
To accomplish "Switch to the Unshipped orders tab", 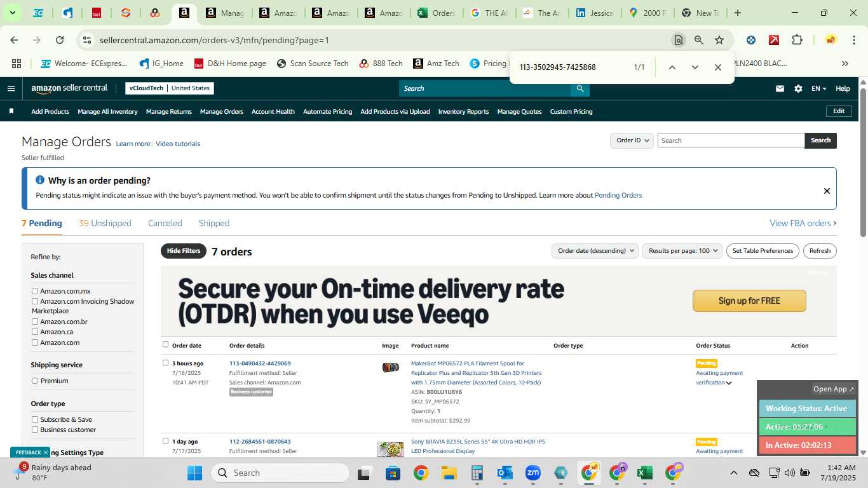I will 105,223.
